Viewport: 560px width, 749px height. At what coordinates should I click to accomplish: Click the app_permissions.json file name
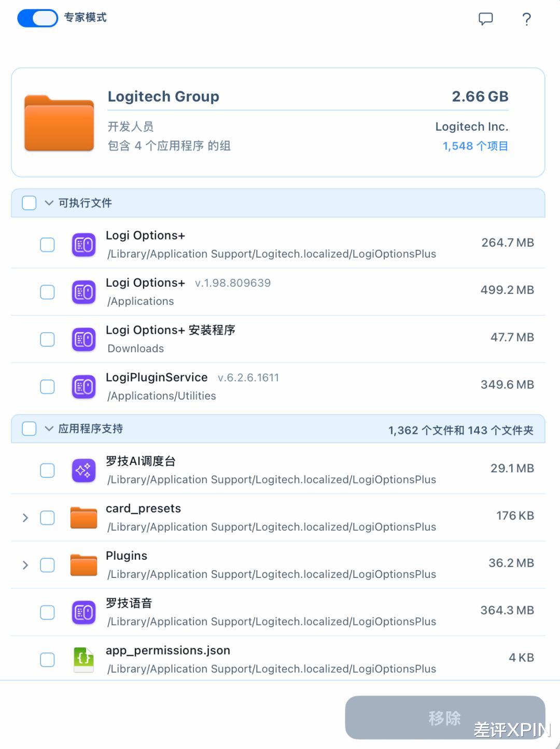tap(168, 651)
